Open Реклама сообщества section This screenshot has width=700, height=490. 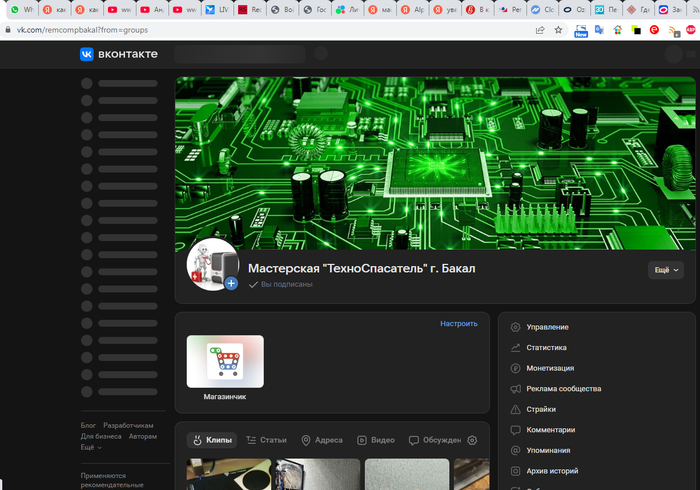click(x=563, y=389)
